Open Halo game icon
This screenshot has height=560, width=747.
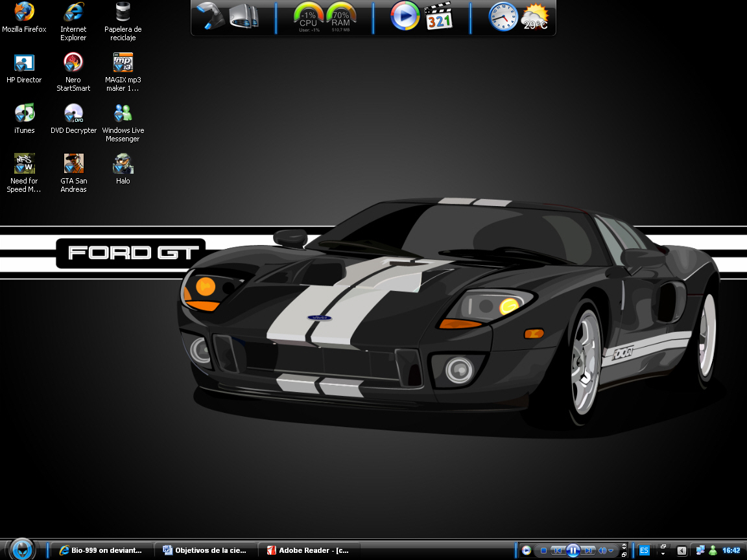[123, 169]
